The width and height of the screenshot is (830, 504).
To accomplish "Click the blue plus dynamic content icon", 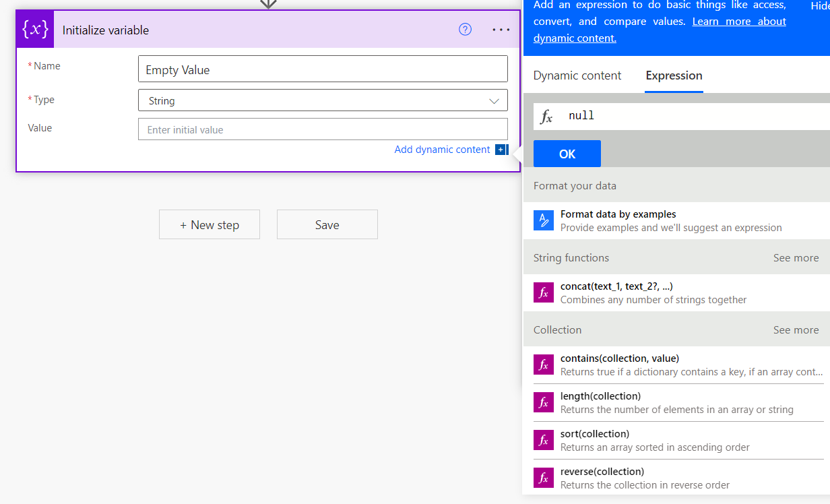I will pyautogui.click(x=501, y=150).
